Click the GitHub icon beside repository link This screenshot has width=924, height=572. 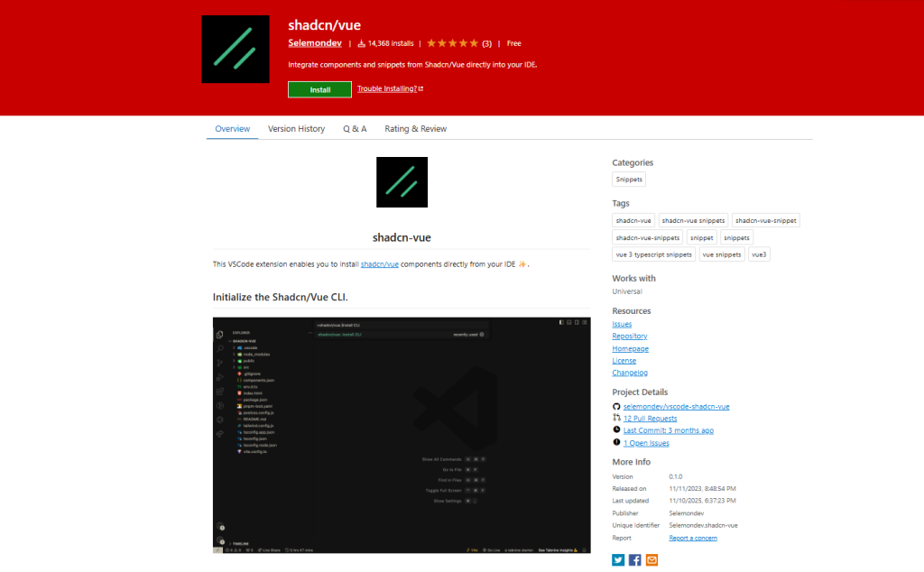click(616, 407)
